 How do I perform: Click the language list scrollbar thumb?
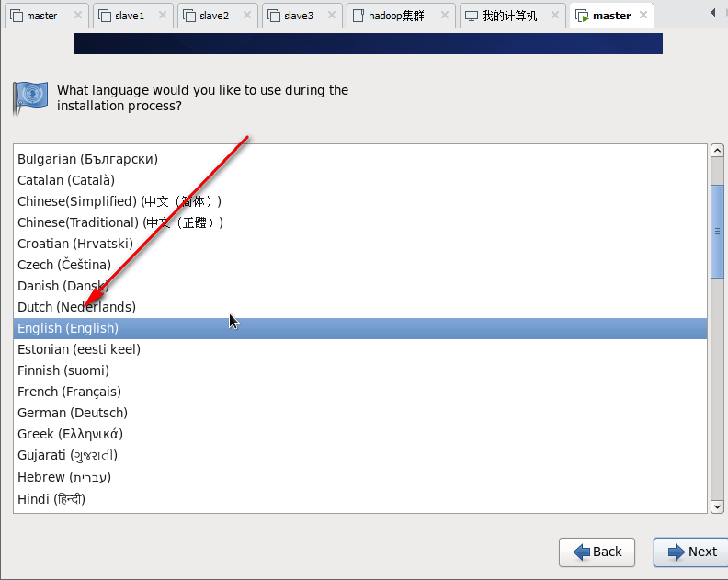pos(717,232)
